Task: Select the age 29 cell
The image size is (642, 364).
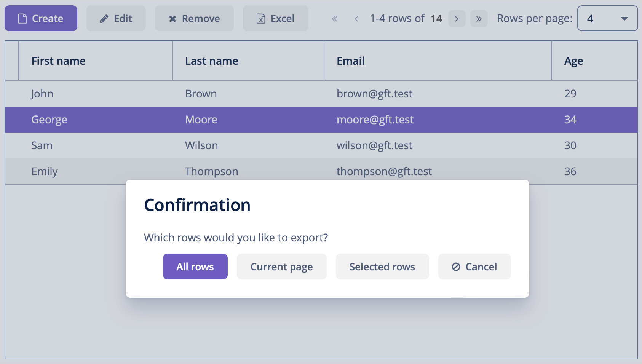Action: point(595,94)
